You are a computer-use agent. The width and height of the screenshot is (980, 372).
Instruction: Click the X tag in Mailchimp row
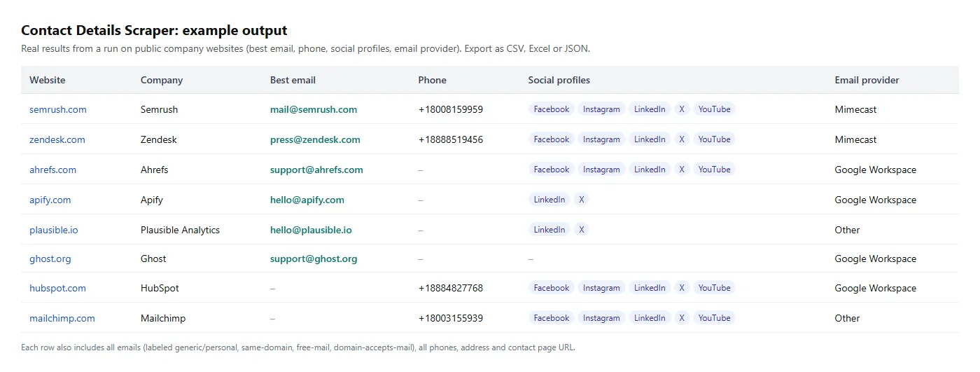click(x=682, y=318)
